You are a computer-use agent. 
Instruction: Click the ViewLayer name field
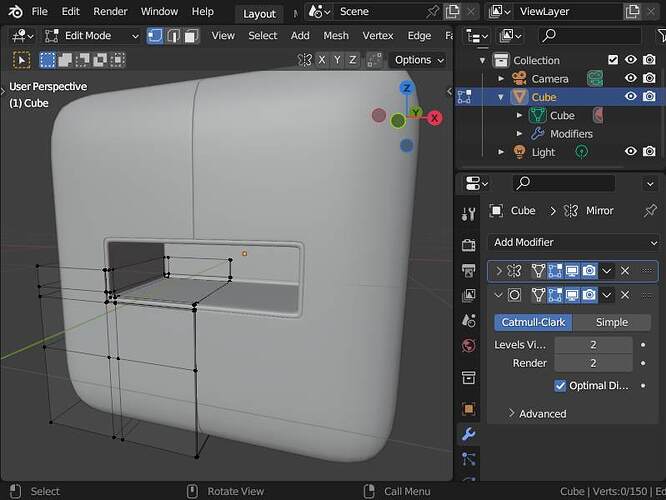567,12
